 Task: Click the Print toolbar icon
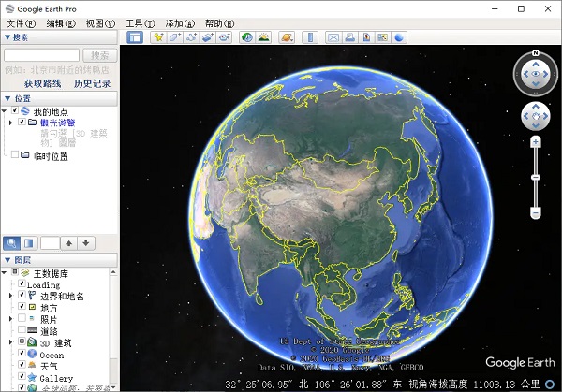click(349, 37)
